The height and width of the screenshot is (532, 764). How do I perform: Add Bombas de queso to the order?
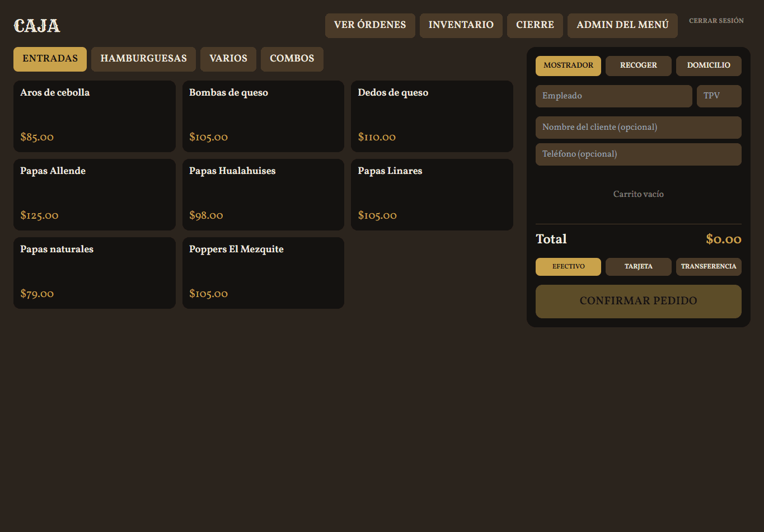[x=263, y=116]
